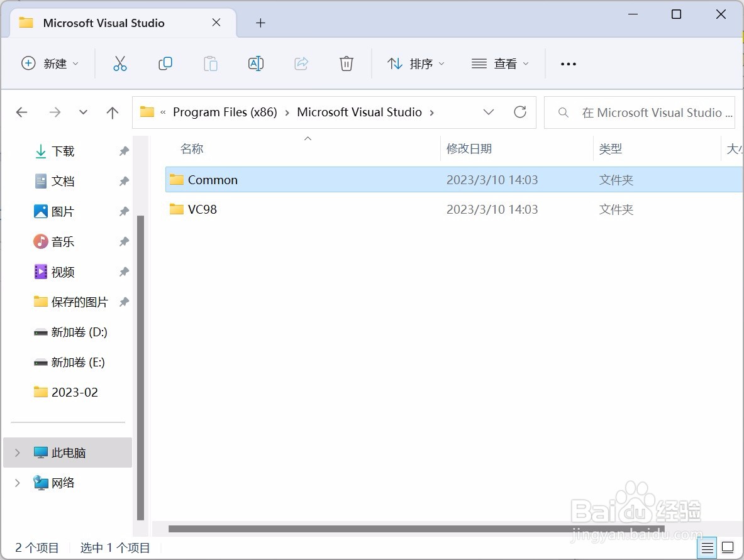Unpin 下载 using its pin icon

pyautogui.click(x=124, y=151)
